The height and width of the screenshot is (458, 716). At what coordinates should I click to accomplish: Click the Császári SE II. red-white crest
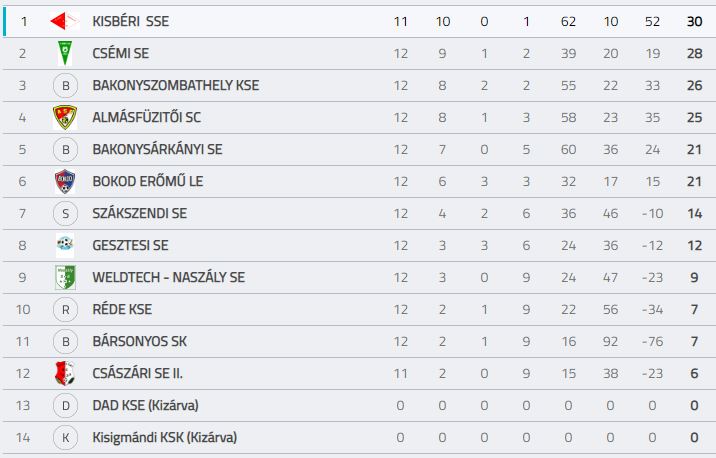[64, 373]
